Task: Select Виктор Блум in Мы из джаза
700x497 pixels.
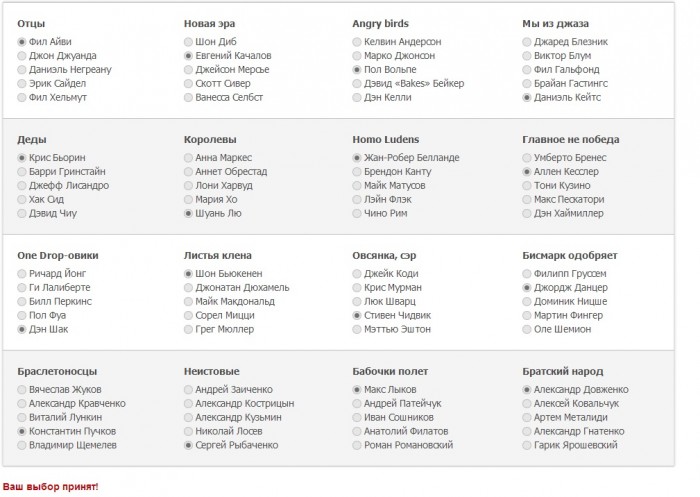Action: tap(527, 56)
